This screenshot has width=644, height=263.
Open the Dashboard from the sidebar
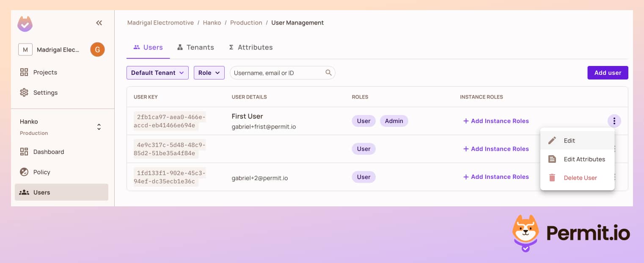[24, 152]
